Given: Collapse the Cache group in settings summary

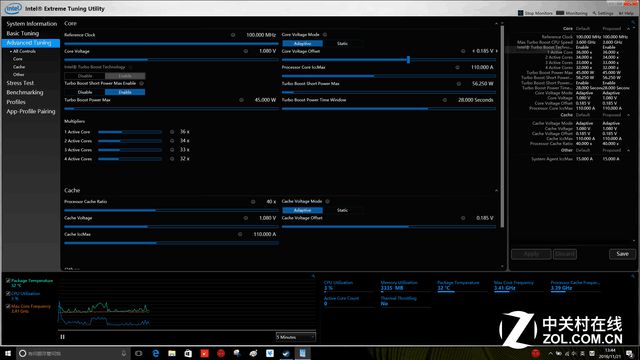Looking at the screenshot, I should click(x=629, y=115).
